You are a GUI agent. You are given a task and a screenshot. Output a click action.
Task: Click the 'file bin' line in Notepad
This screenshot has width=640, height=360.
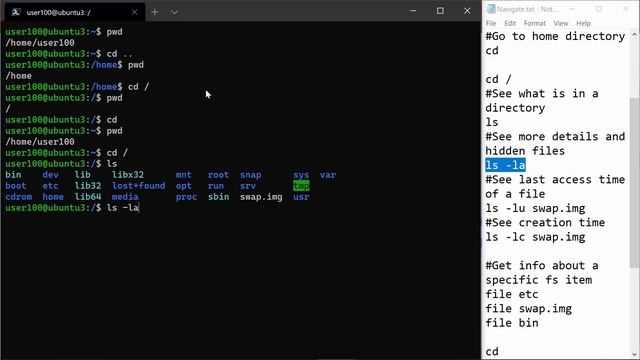tap(512, 323)
